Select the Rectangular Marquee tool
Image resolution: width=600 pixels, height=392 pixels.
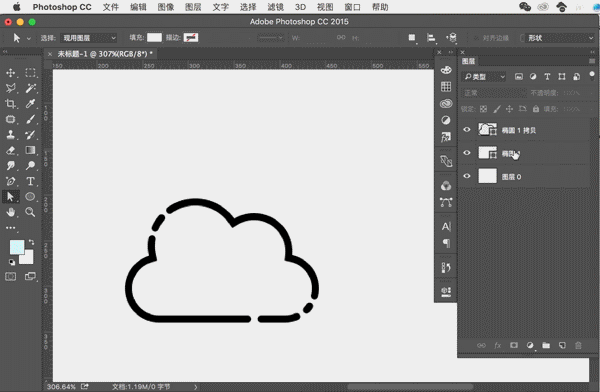click(30, 72)
